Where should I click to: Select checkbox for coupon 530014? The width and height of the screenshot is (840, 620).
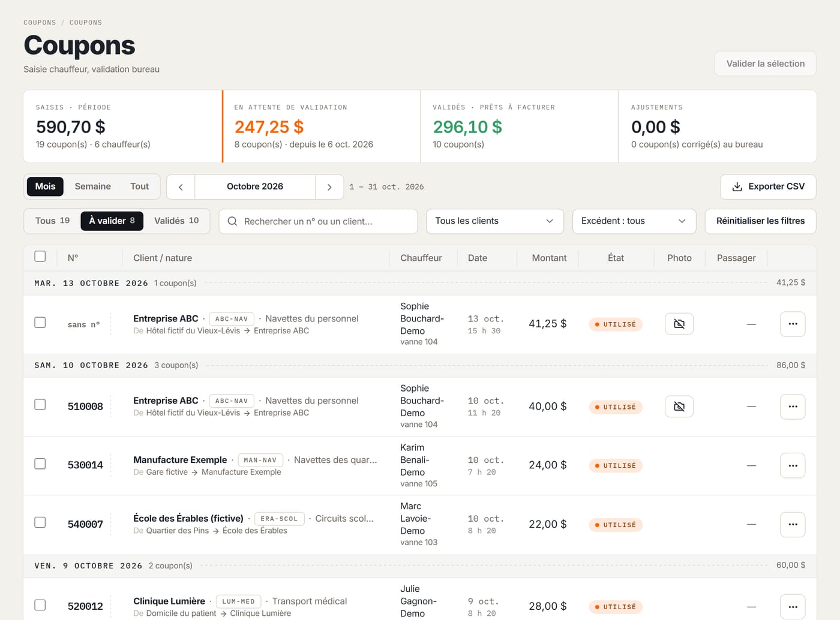click(x=40, y=464)
